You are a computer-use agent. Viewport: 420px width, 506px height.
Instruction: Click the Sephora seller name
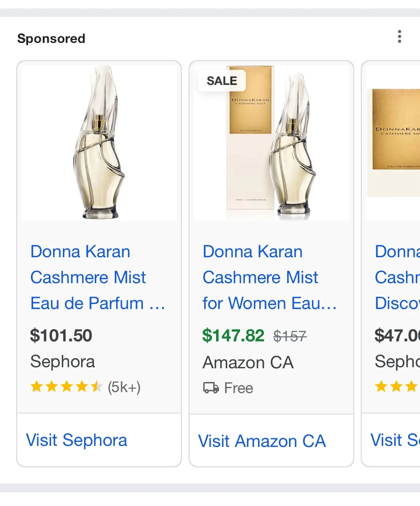(x=63, y=362)
